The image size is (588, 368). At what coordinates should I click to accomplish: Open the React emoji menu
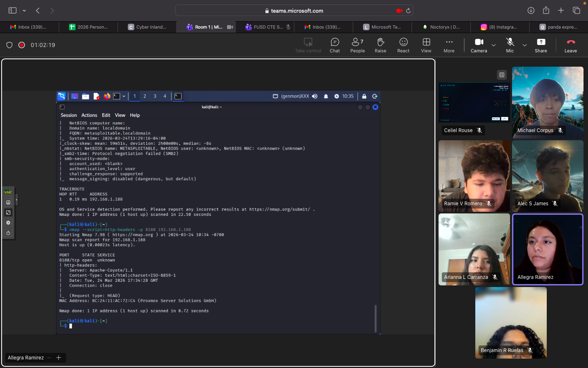tap(403, 45)
